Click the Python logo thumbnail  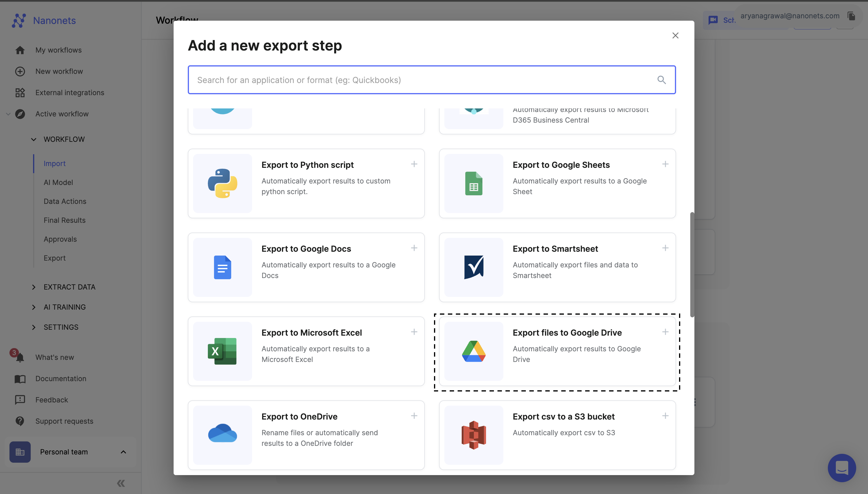[x=222, y=183]
